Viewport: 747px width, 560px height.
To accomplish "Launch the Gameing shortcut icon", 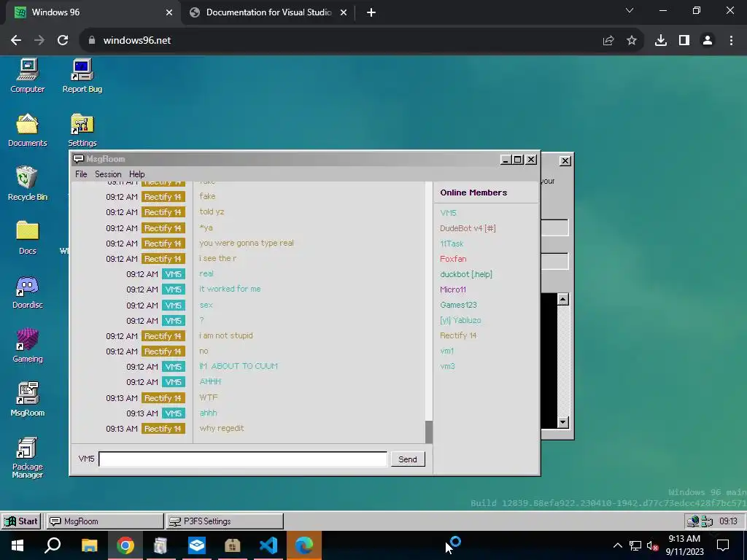I will point(28,346).
